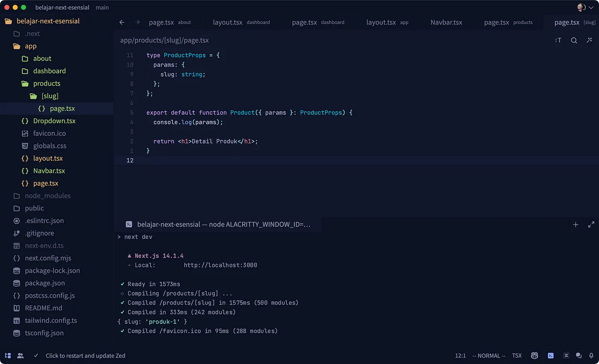The image size is (599, 364).
Task: Open the user avatar dropdown menu
Action: pyautogui.click(x=585, y=7)
